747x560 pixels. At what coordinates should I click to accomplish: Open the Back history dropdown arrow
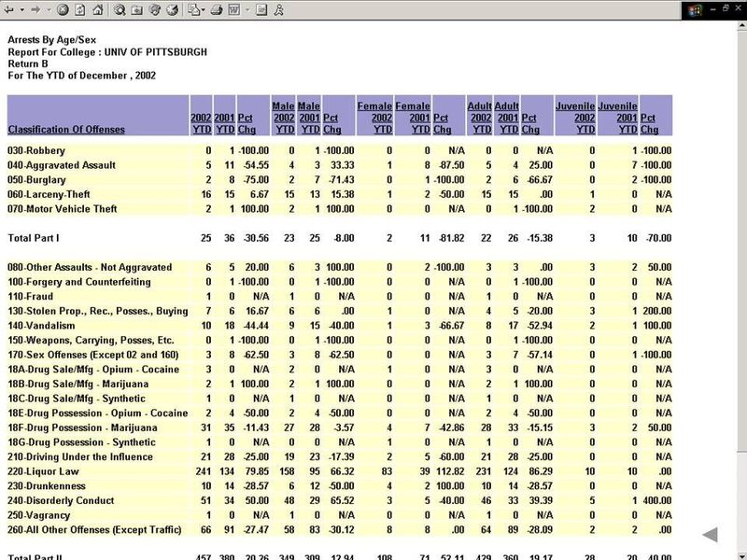[21, 9]
